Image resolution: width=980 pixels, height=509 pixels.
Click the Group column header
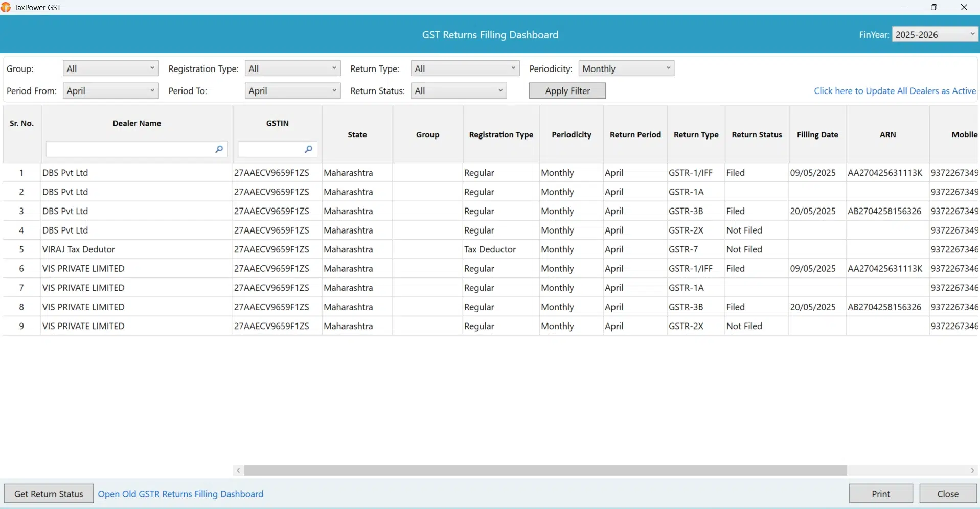(x=428, y=135)
